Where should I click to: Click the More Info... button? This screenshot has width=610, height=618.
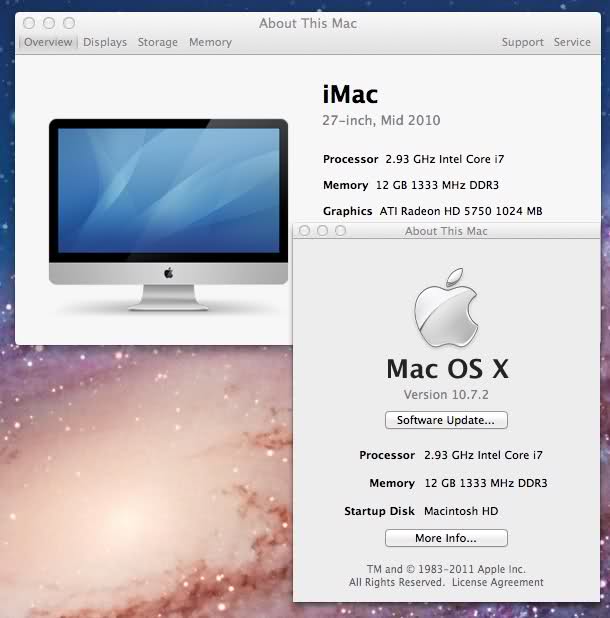[x=446, y=538]
